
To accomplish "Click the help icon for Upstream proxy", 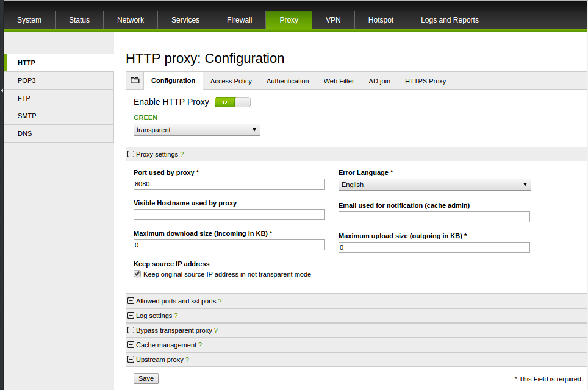I will 187,360.
